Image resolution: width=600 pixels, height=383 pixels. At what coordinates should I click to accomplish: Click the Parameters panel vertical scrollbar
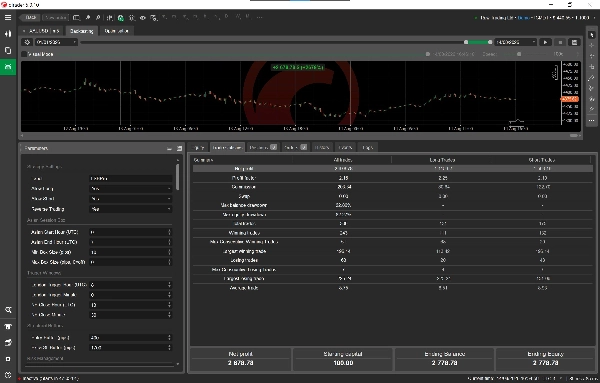click(177, 177)
